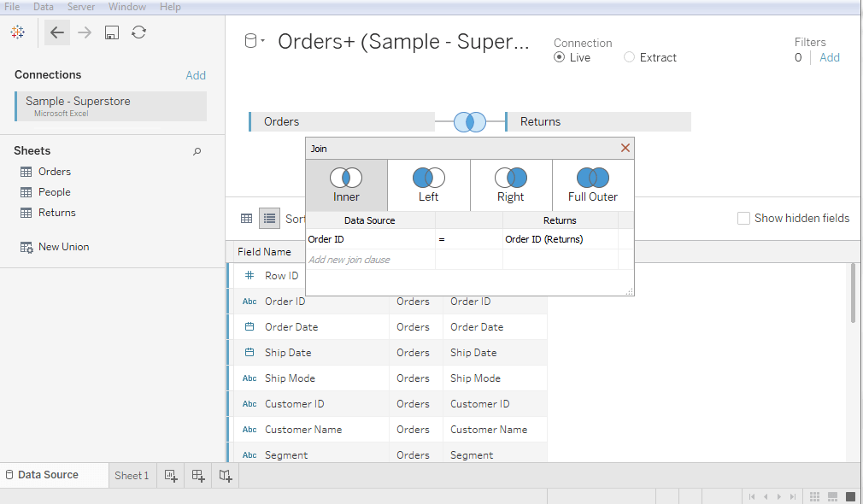
Task: Change the Segment Abc type icon
Action: (250, 455)
